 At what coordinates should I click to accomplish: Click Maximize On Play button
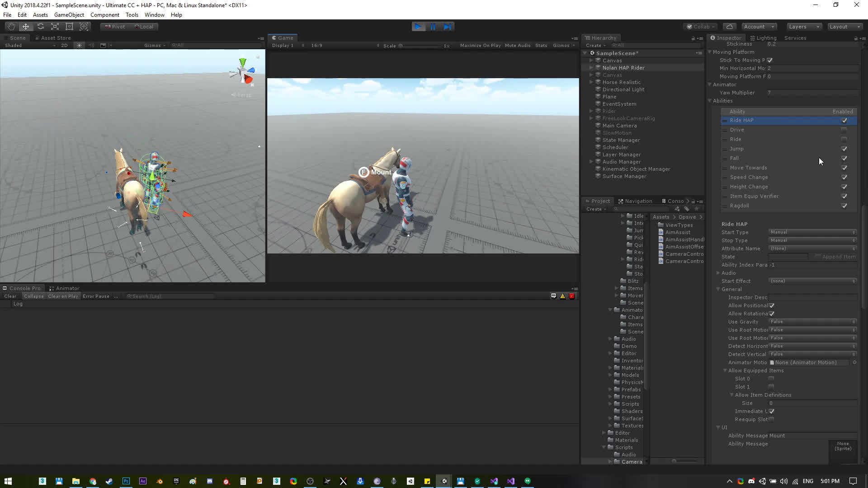coord(480,46)
